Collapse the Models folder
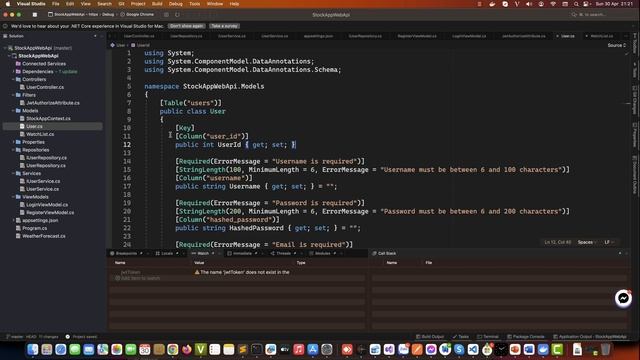640x360 pixels. 13,111
